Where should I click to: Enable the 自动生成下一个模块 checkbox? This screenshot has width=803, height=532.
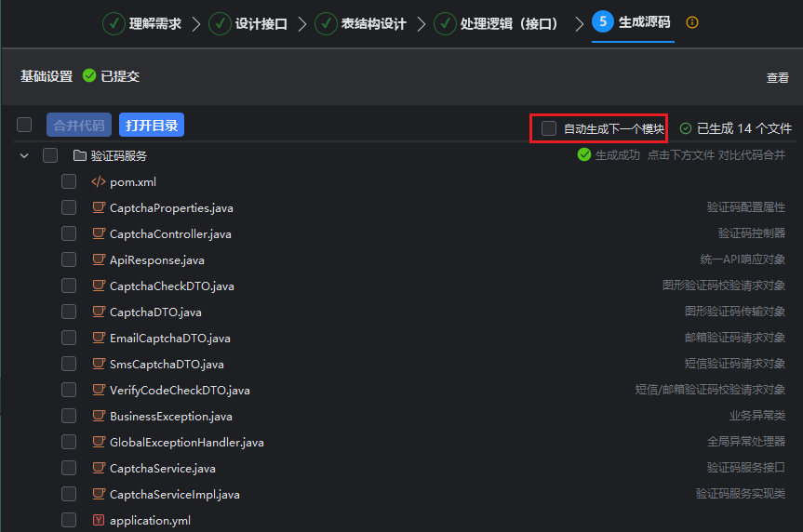pyautogui.click(x=549, y=128)
